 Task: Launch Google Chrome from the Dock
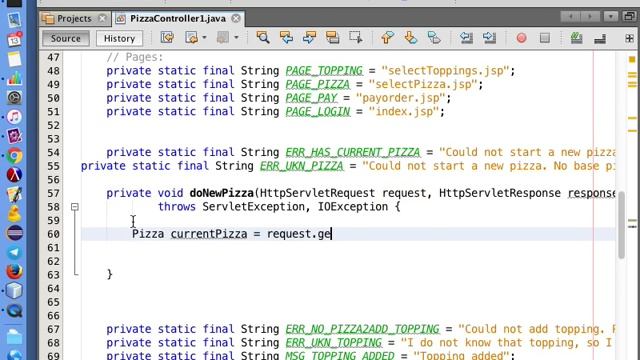(14, 156)
